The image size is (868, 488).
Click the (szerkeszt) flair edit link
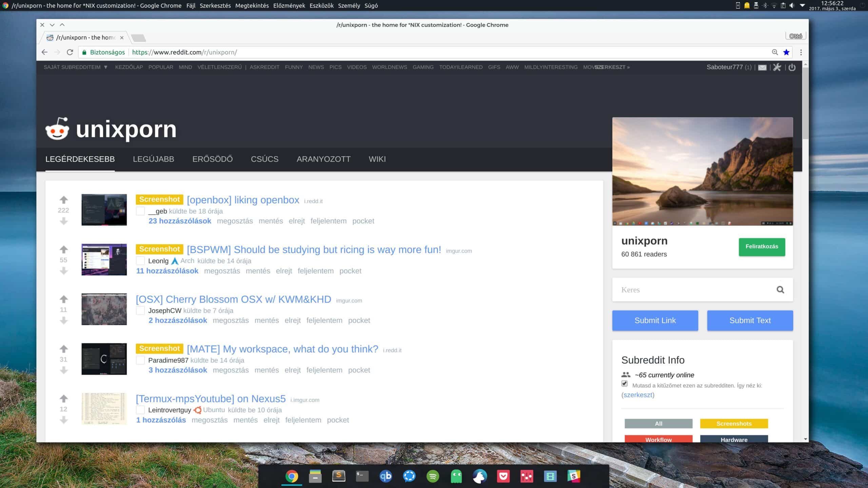tap(638, 395)
